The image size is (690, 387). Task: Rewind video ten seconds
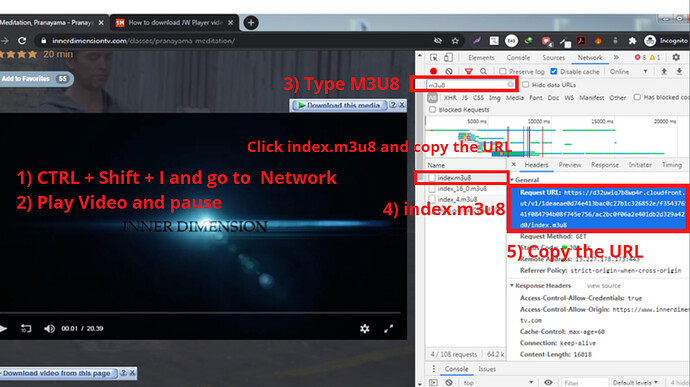[26, 328]
